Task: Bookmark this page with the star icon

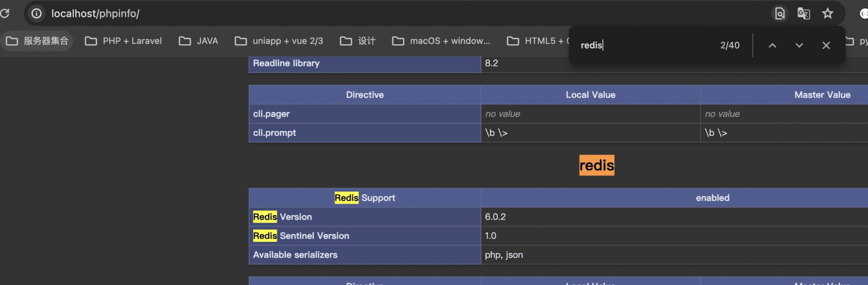Action: pyautogui.click(x=828, y=13)
